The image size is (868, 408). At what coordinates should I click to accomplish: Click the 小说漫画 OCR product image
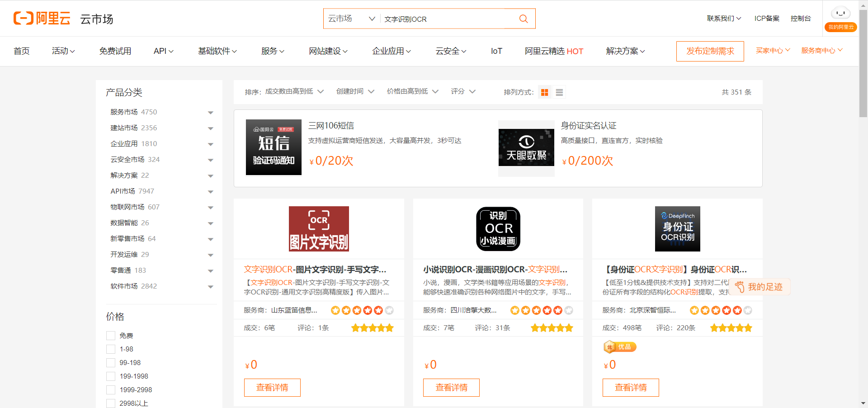pyautogui.click(x=498, y=229)
